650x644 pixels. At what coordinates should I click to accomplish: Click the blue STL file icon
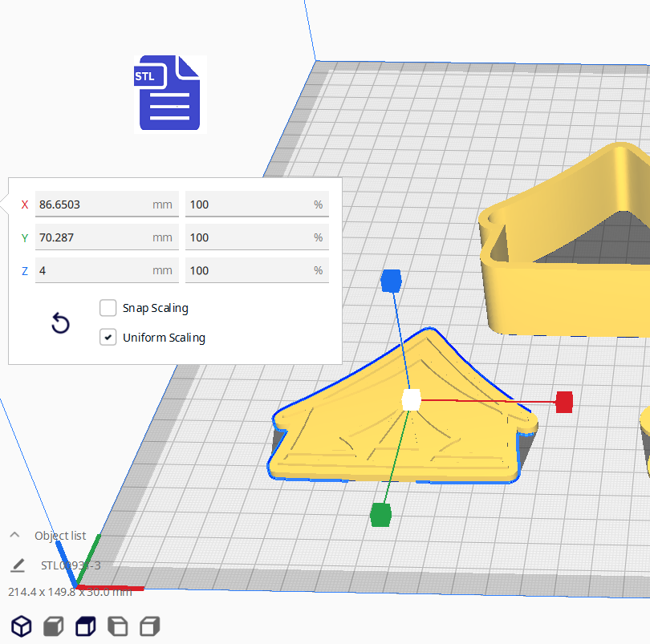coord(169,93)
